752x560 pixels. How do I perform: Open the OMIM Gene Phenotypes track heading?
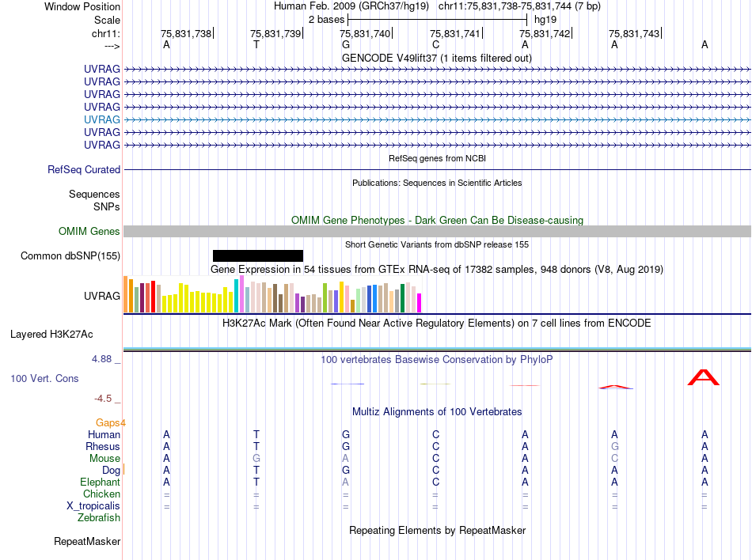point(437,220)
